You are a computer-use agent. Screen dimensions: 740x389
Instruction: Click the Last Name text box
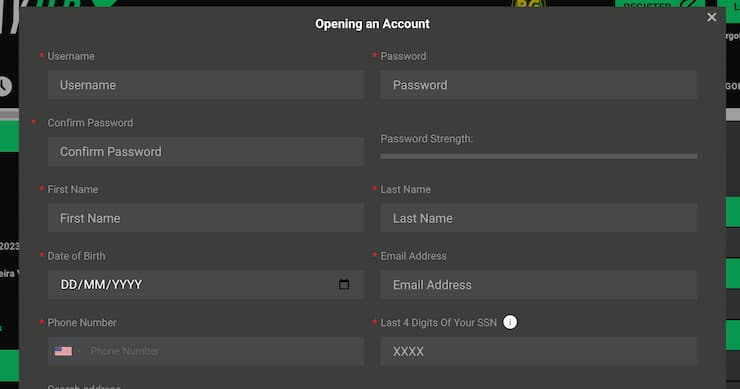tap(538, 218)
